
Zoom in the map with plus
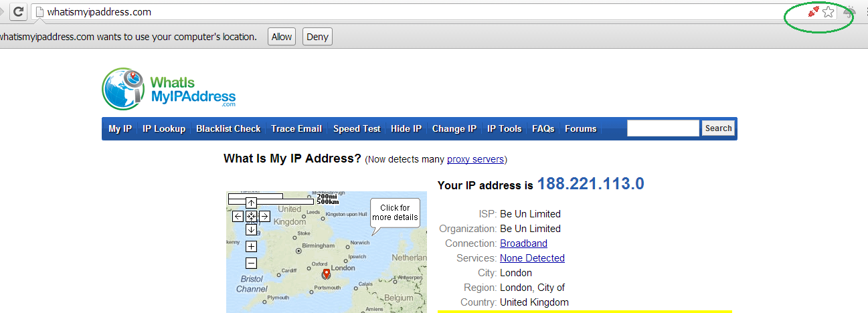(251, 246)
